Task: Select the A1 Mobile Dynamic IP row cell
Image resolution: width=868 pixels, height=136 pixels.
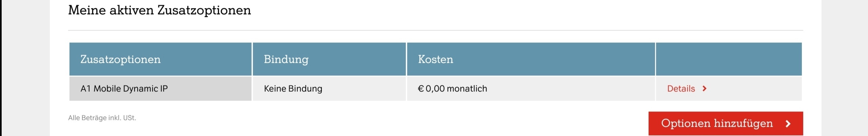Action: tap(160, 89)
